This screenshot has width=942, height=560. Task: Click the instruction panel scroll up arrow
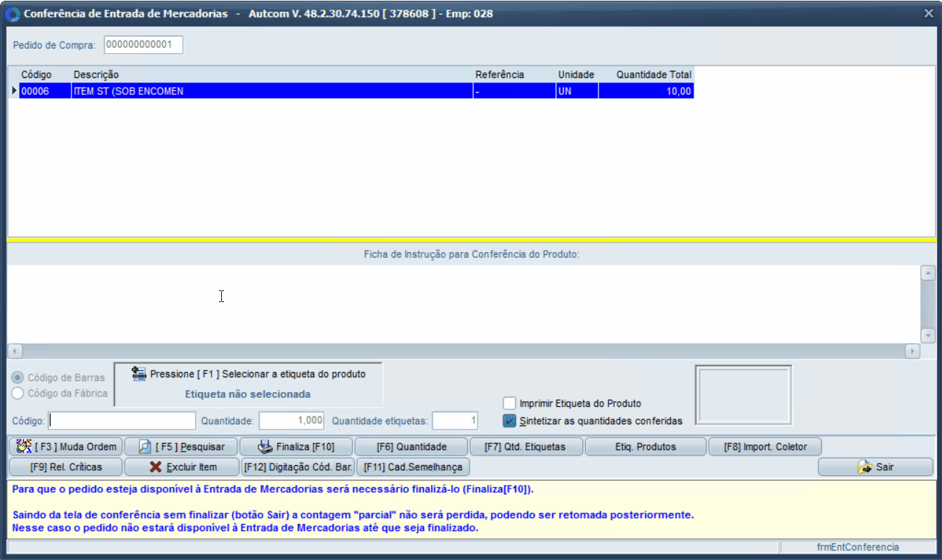point(928,273)
